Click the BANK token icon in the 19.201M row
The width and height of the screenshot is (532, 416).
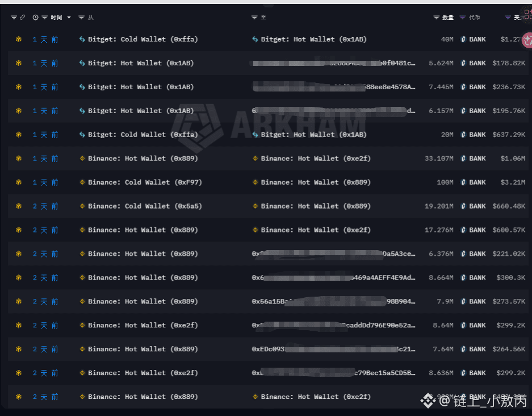coord(463,206)
